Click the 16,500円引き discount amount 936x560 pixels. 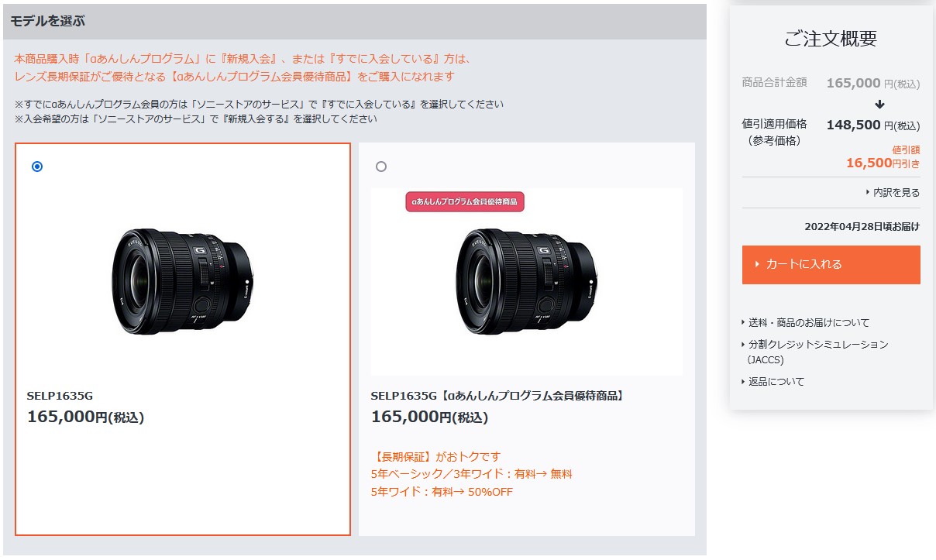tap(883, 163)
